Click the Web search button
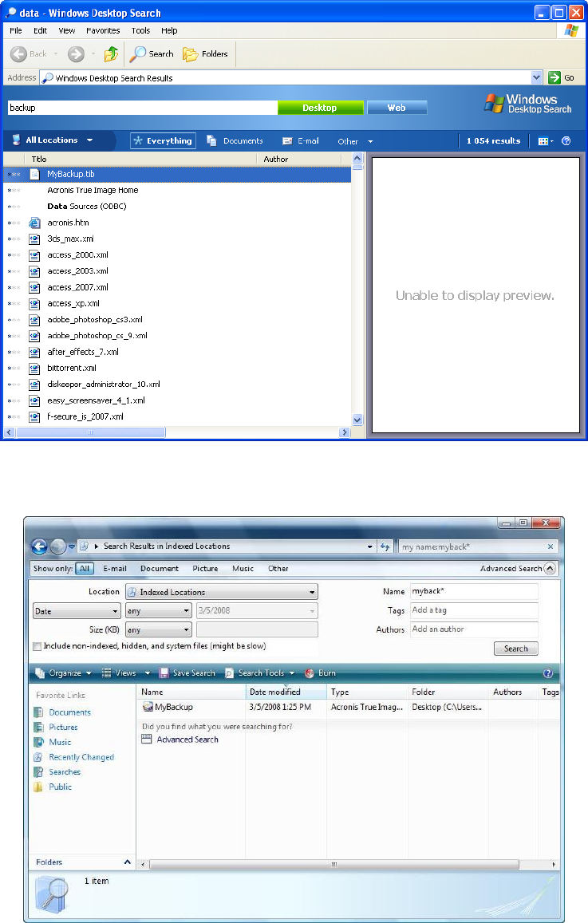The width and height of the screenshot is (588, 923). coord(397,108)
